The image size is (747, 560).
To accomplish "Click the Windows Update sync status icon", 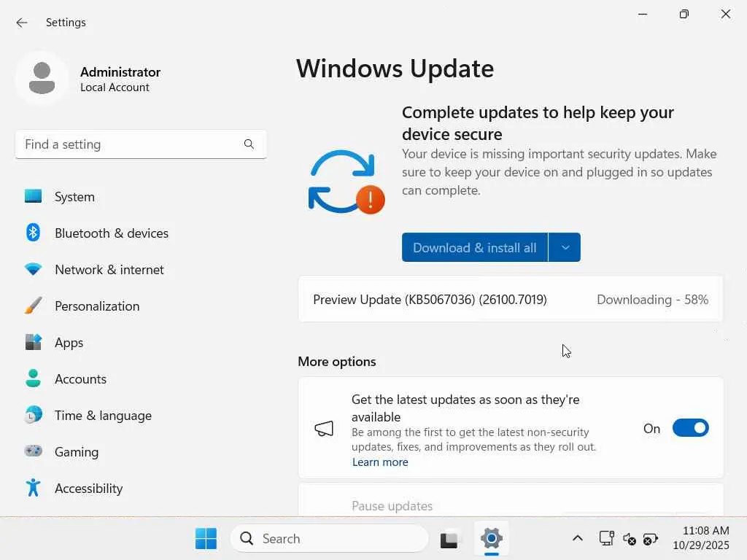I will click(x=347, y=182).
